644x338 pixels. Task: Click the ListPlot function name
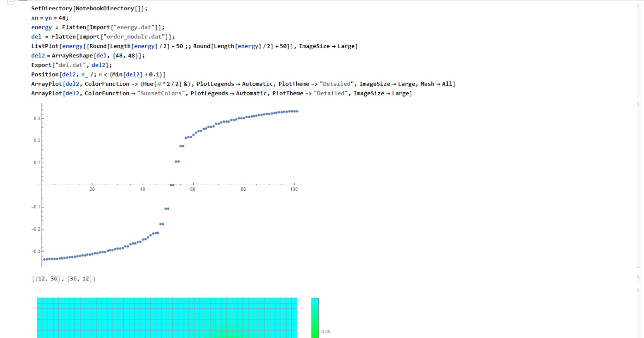45,46
